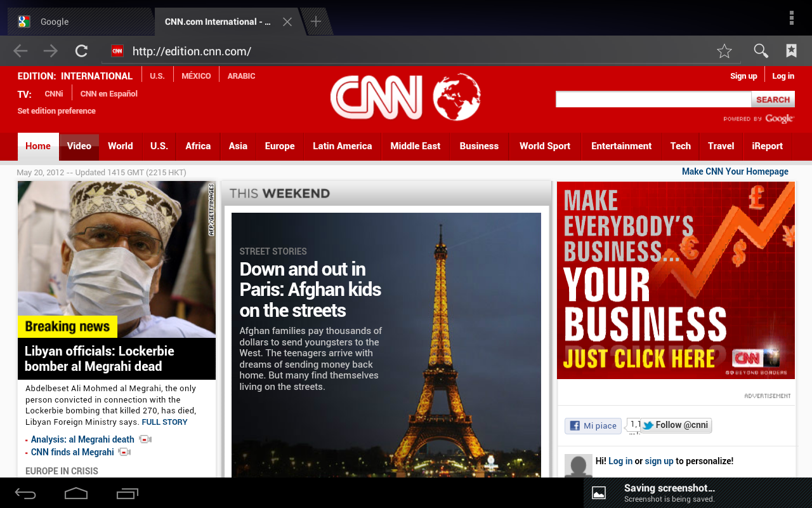Open the Entertainment section
This screenshot has width=812, height=508.
click(622, 146)
